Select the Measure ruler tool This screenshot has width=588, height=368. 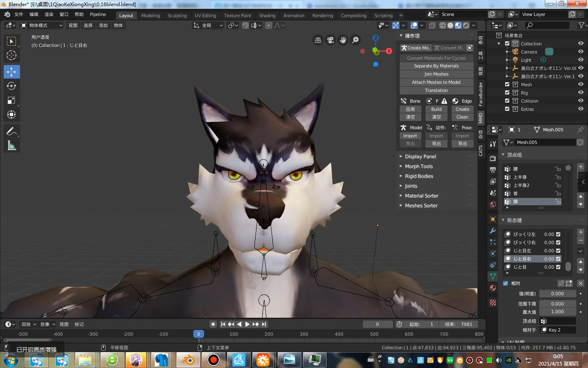[x=11, y=146]
